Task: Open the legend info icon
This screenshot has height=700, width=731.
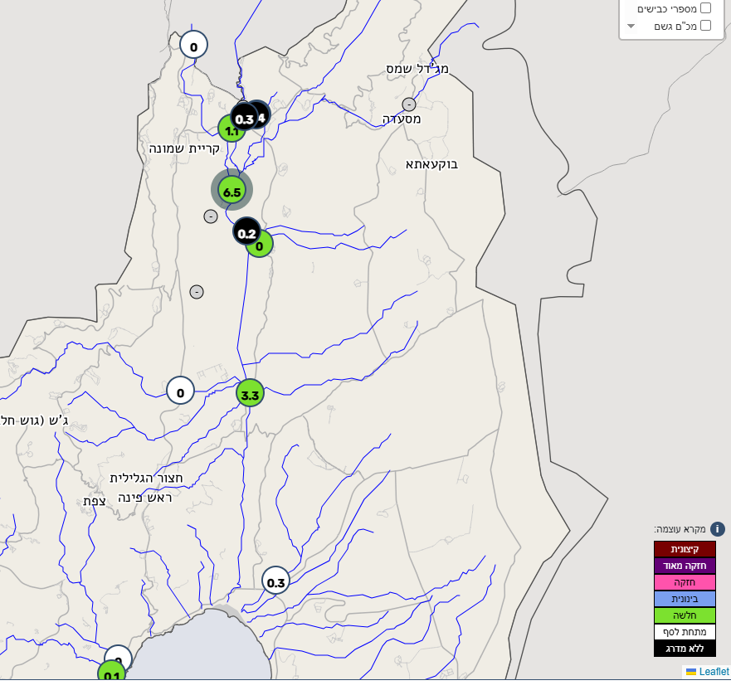Action: coord(717,529)
